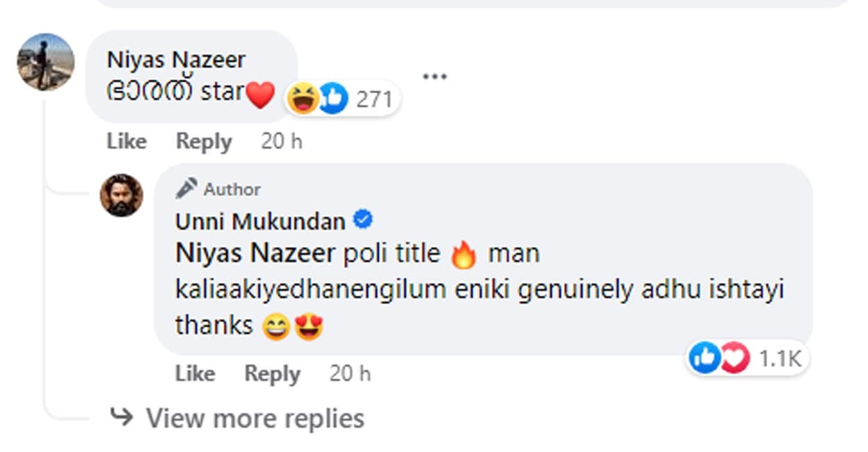View the 1.1K reactions count on reply

pos(780,359)
